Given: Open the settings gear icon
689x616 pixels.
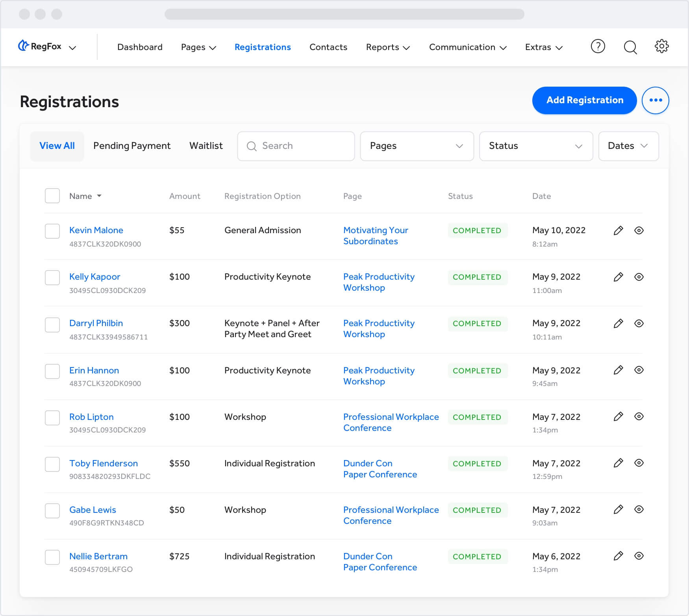Looking at the screenshot, I should (662, 46).
